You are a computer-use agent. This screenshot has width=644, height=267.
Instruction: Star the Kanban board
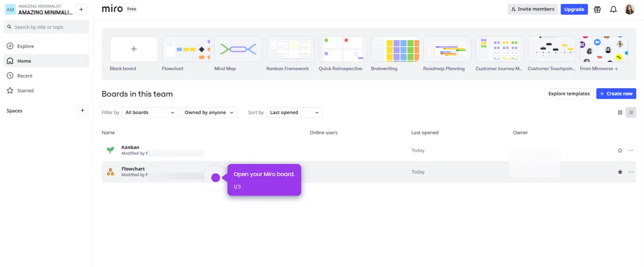620,151
